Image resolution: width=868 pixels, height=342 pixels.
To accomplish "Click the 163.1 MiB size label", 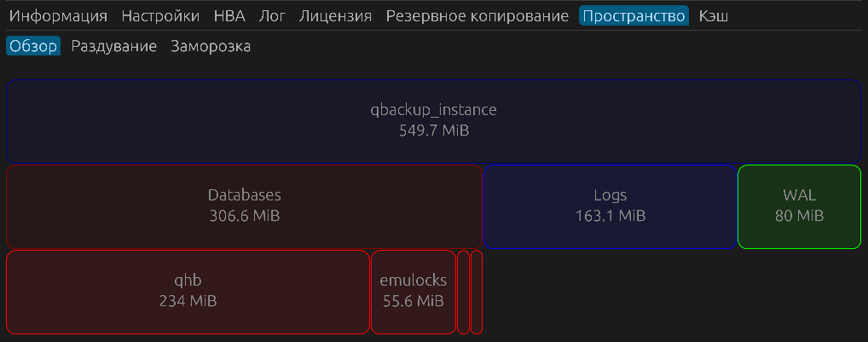I will coord(610,216).
